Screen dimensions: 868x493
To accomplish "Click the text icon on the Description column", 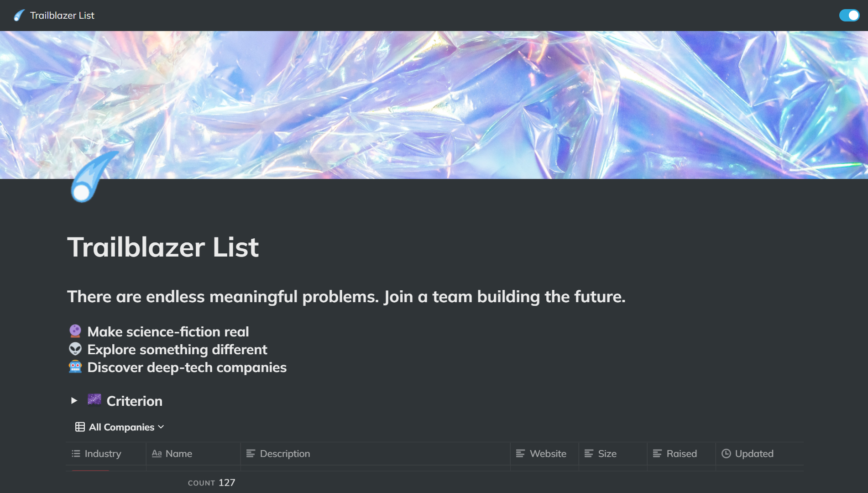I will point(251,453).
